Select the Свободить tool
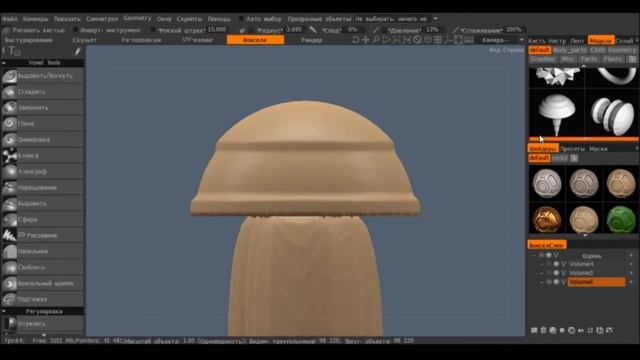Viewport: 640px width, 360px height. pos(42,267)
